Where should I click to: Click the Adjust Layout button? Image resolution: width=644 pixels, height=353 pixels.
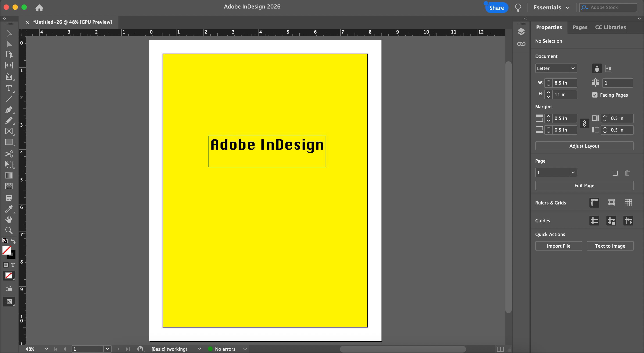tap(584, 146)
